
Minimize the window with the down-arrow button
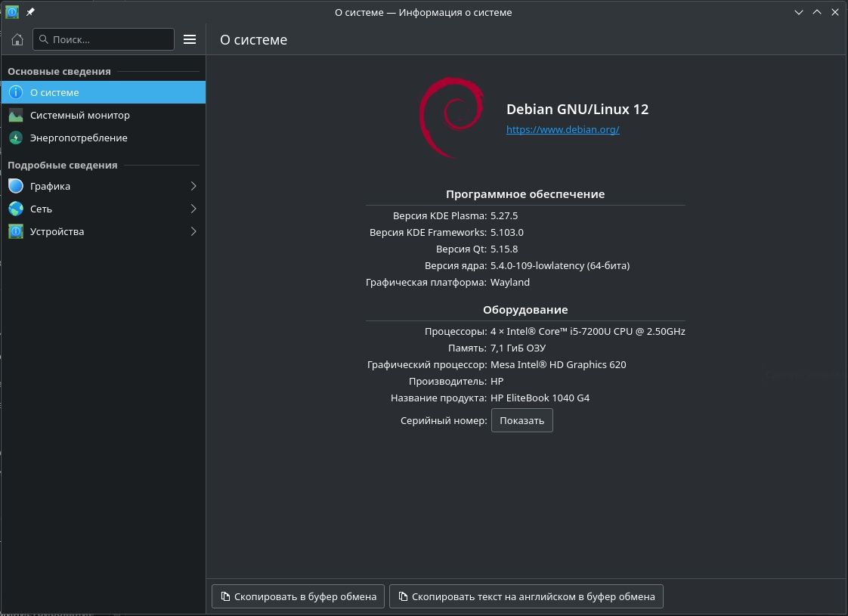799,12
